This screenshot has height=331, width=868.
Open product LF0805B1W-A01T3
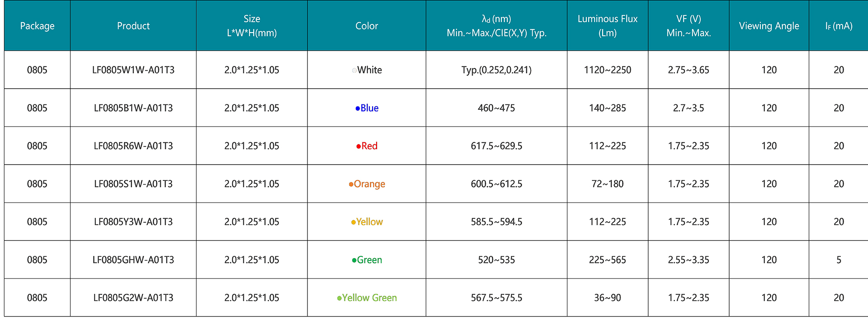pyautogui.click(x=133, y=108)
